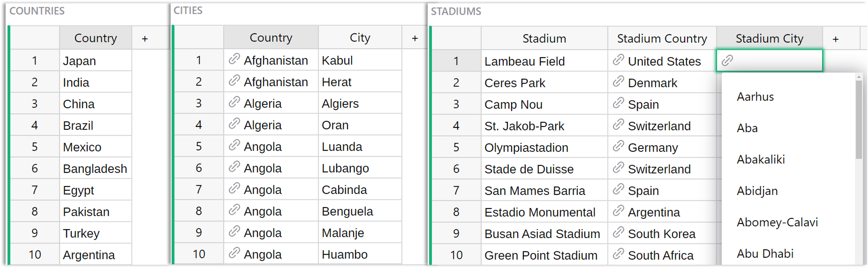Click the Stadium Country column header

[x=662, y=39]
